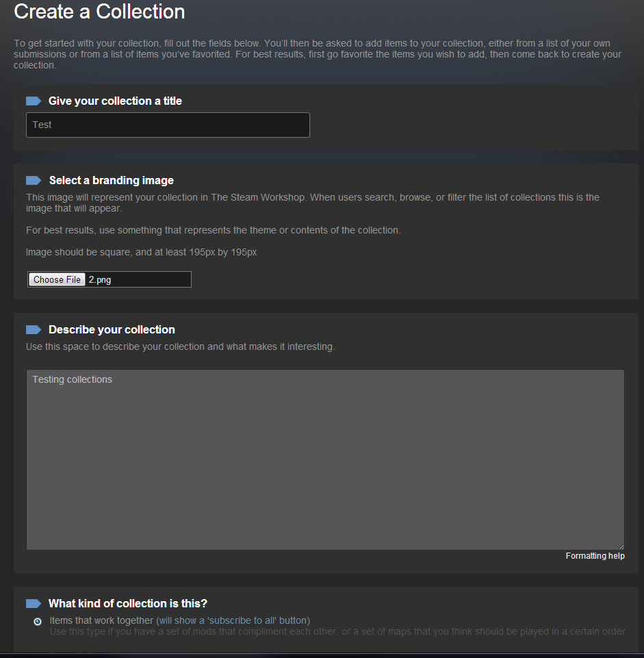The width and height of the screenshot is (644, 658).
Task: Click the image size requirement text
Action: click(x=142, y=252)
